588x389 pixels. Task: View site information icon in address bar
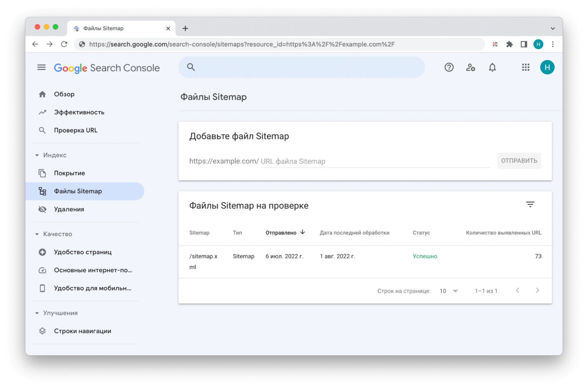tap(82, 44)
